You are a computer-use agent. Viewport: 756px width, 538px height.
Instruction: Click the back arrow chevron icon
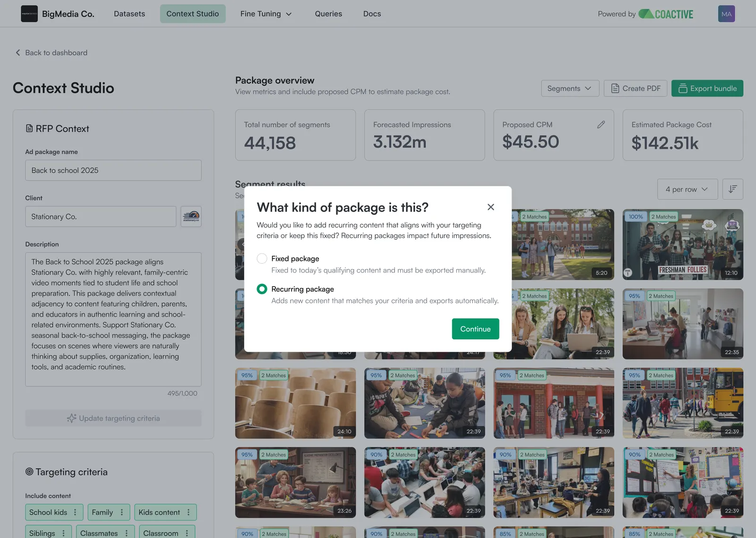coord(18,52)
